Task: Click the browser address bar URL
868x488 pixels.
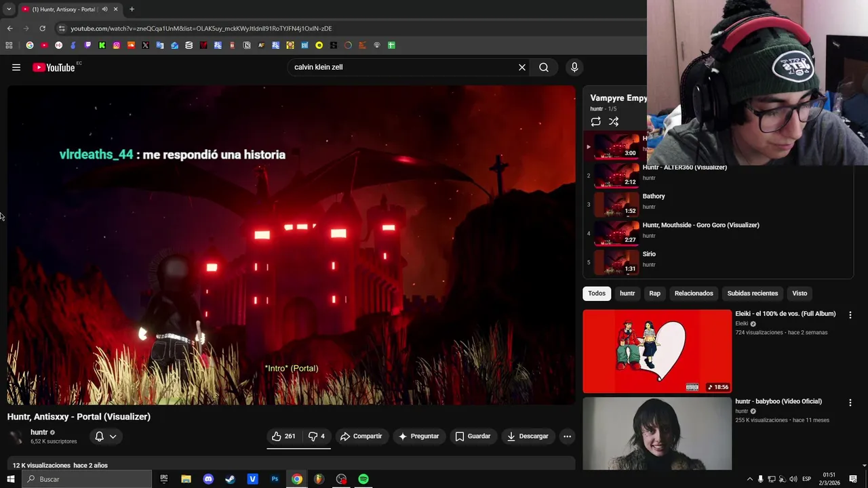Action: tap(201, 28)
